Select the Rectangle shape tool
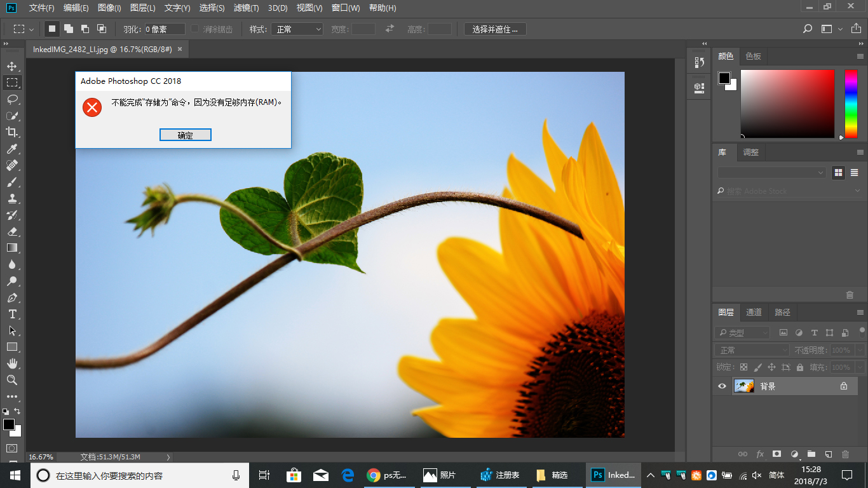 click(11, 347)
